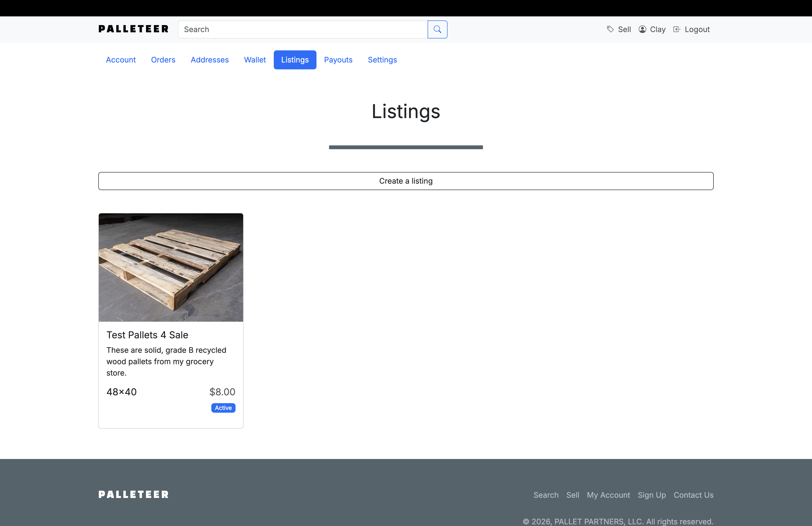Viewport: 812px width, 526px height.
Task: Click the Active status badge on the listing
Action: pyautogui.click(x=223, y=408)
